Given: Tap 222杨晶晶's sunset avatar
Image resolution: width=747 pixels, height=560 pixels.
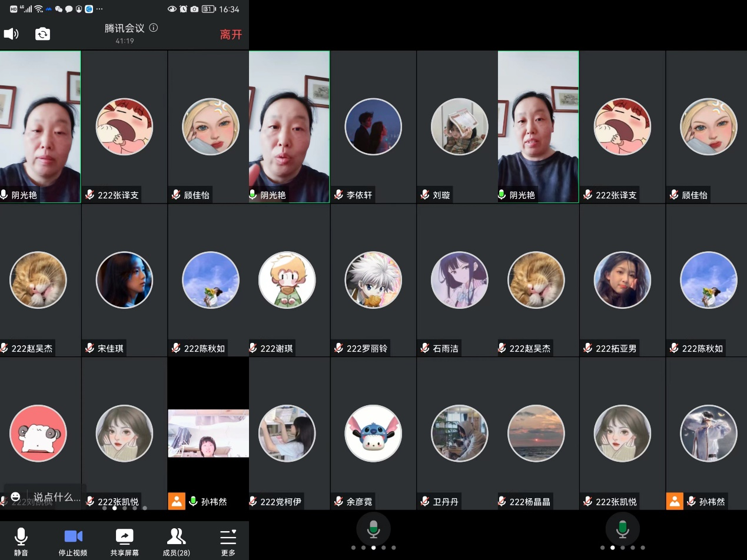Looking at the screenshot, I should point(536,434).
